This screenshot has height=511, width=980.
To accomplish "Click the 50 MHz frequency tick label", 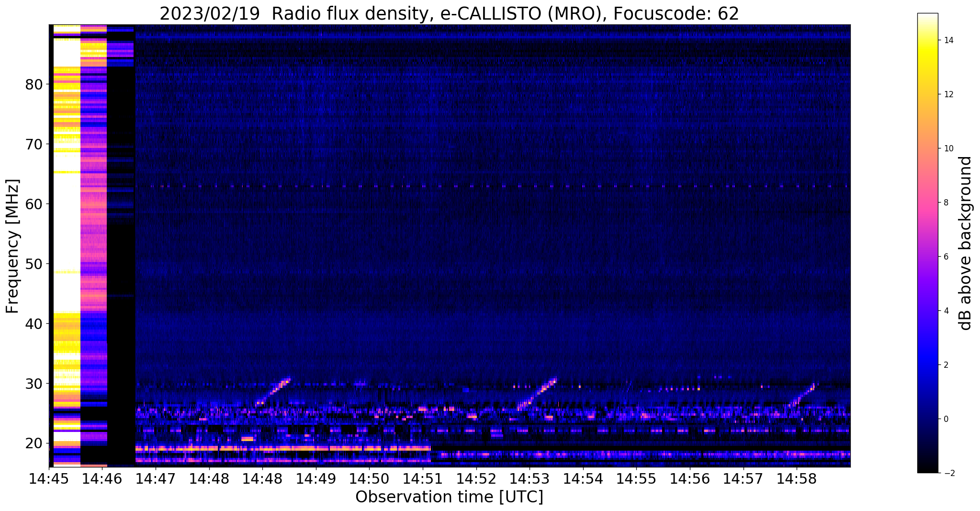I will [x=34, y=264].
